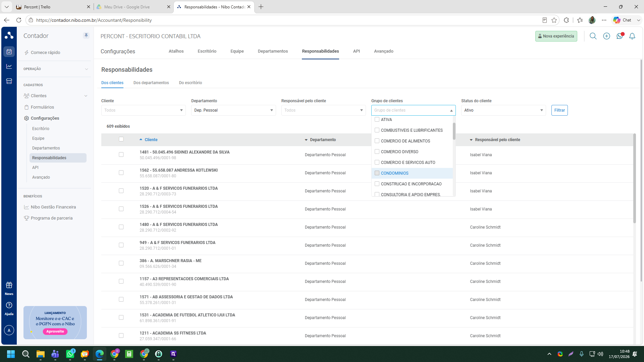Open Copilot Chat button in browser

pyautogui.click(x=623, y=20)
